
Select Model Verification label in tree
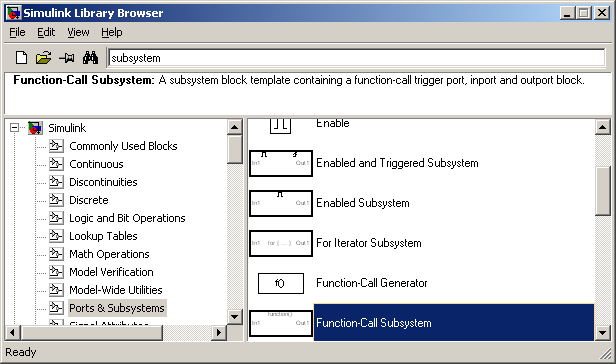[111, 272]
